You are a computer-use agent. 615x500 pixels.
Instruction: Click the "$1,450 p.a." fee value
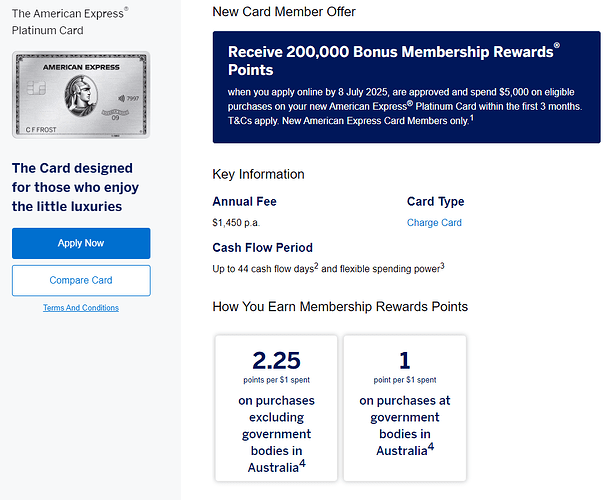(236, 223)
